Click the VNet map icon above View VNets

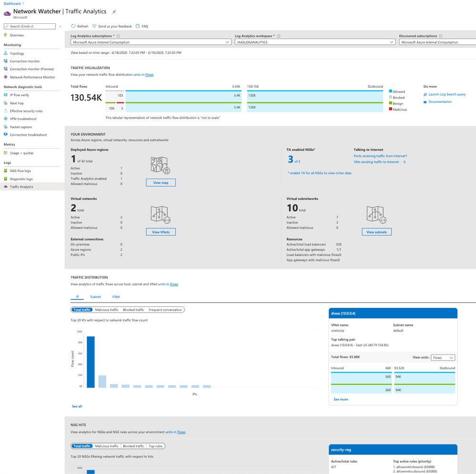click(x=160, y=214)
